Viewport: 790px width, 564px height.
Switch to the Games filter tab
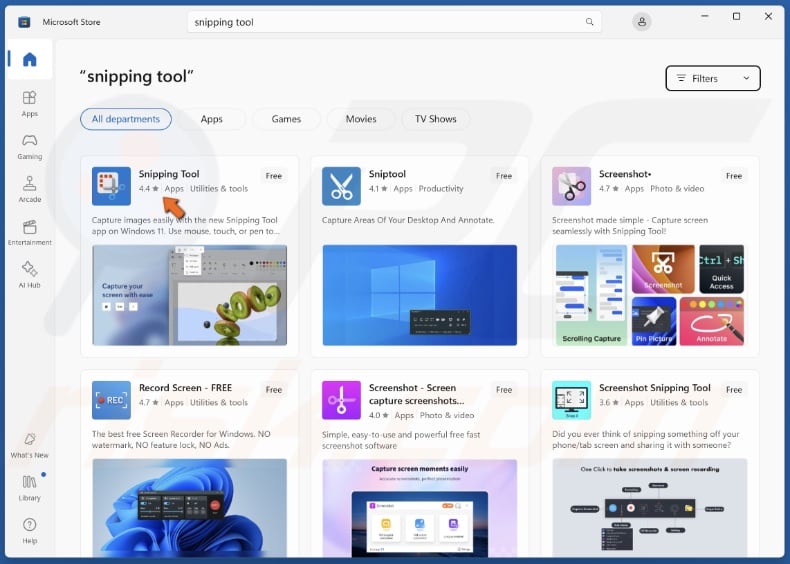[x=286, y=119]
